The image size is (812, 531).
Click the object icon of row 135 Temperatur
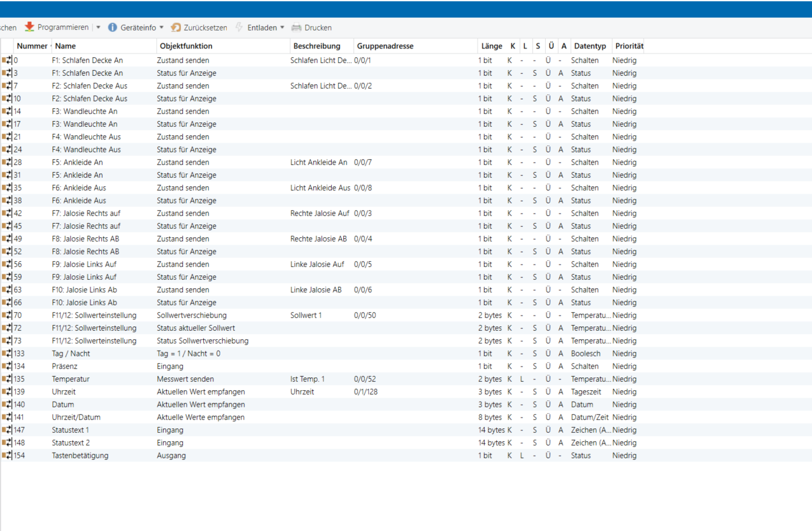pyautogui.click(x=7, y=379)
